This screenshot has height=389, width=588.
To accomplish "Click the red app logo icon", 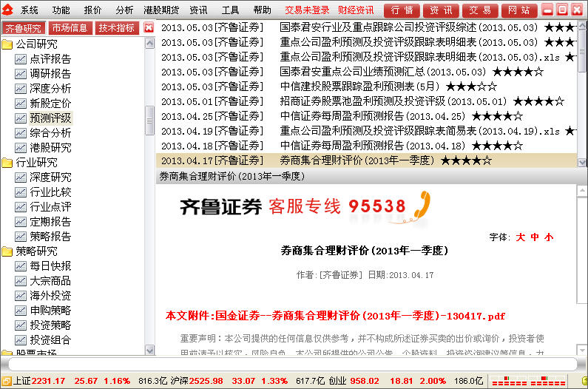I will [7, 10].
